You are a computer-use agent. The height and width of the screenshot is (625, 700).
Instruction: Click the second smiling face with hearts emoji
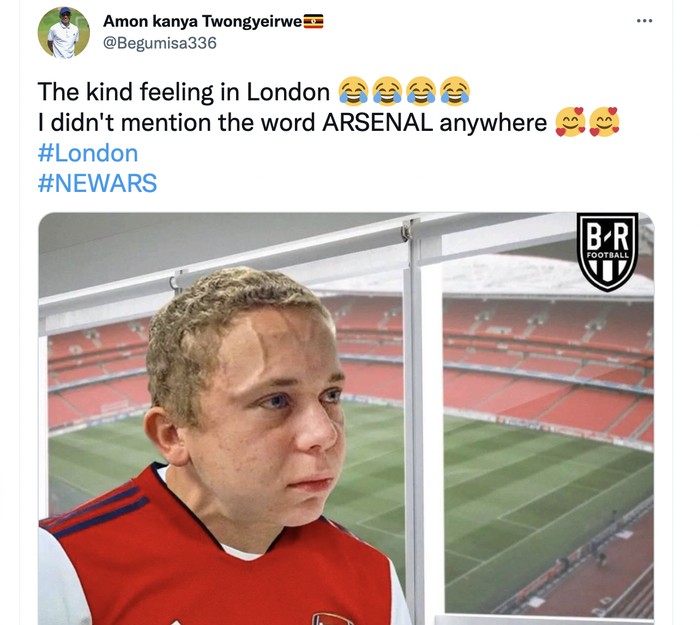(604, 123)
